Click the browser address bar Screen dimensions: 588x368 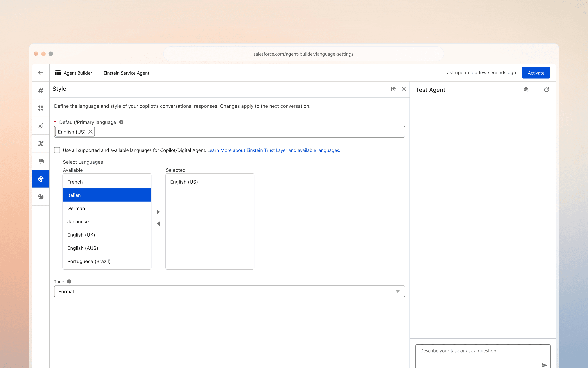coord(303,54)
